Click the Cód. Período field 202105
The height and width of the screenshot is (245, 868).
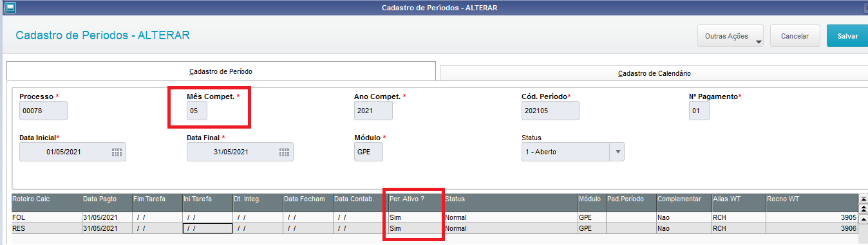[x=550, y=111]
